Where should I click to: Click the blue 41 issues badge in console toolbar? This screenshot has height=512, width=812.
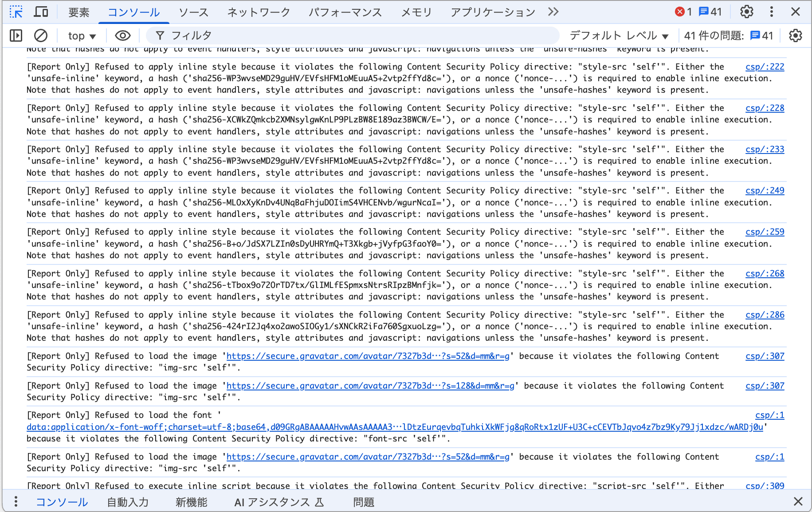tap(762, 35)
